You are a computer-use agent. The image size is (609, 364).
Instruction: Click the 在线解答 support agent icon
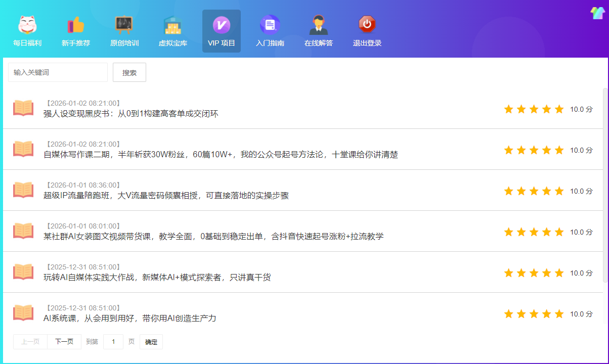[318, 25]
